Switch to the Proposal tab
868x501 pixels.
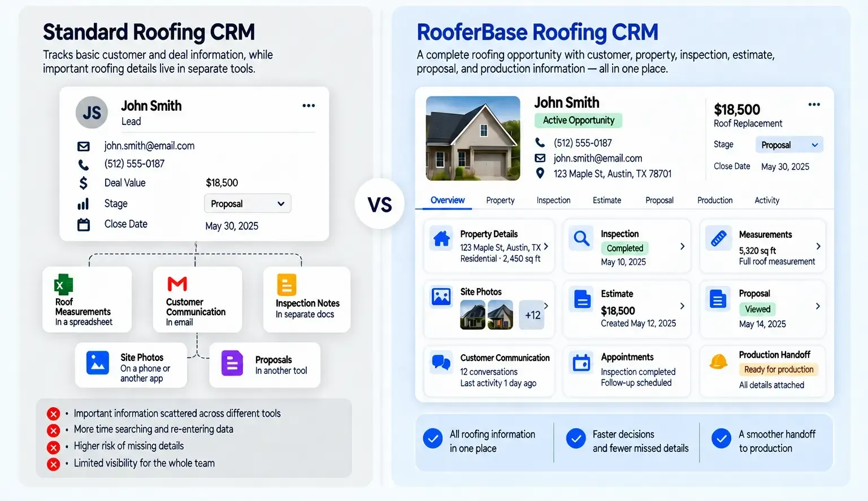tap(659, 201)
